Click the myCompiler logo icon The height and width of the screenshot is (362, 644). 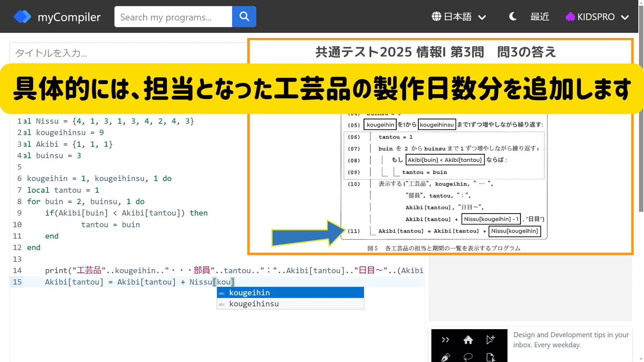pyautogui.click(x=22, y=16)
